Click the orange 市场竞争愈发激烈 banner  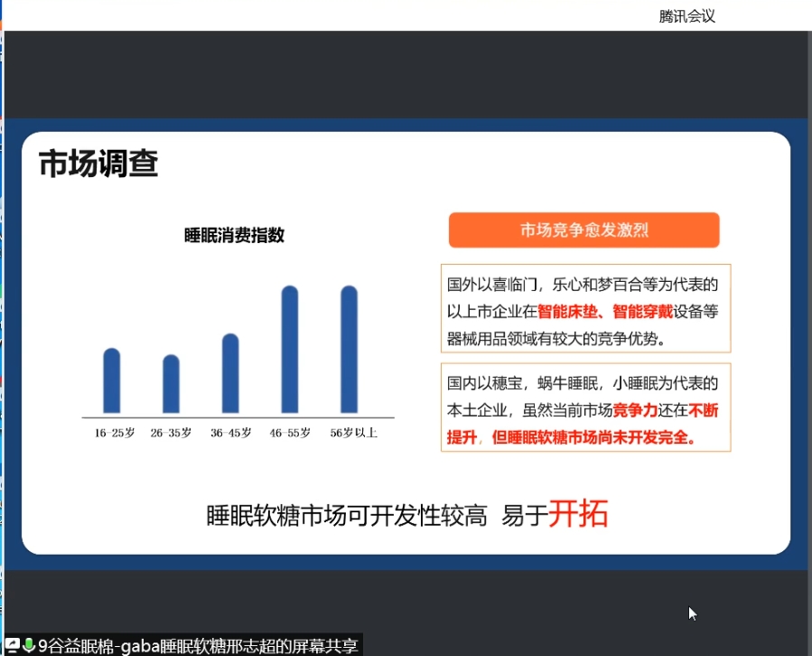(583, 230)
